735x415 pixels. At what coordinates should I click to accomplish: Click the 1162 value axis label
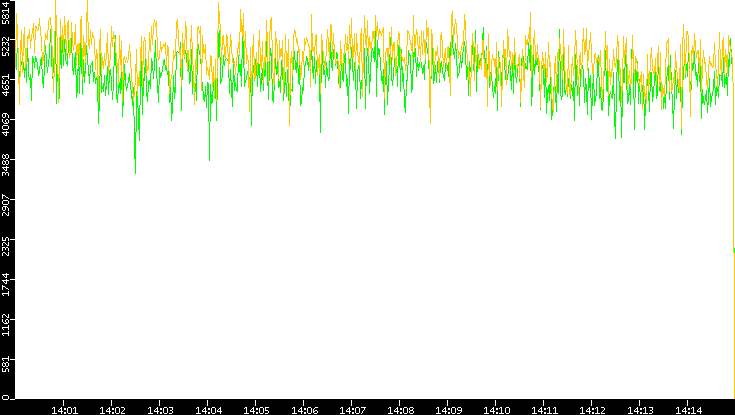click(6, 325)
